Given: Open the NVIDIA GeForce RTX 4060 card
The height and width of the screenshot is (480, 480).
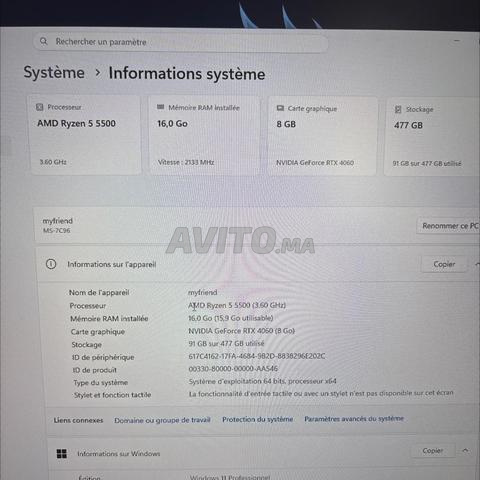Looking at the screenshot, I should (322, 136).
